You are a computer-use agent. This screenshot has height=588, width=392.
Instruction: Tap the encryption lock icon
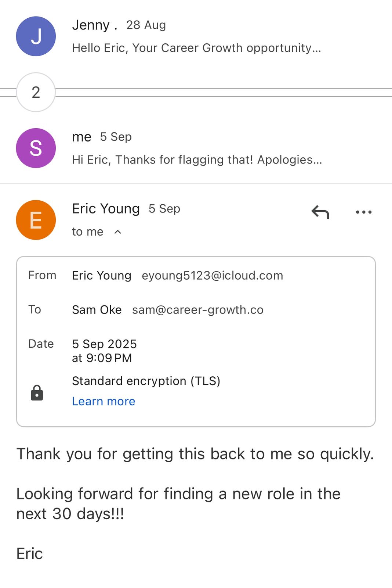pos(37,393)
